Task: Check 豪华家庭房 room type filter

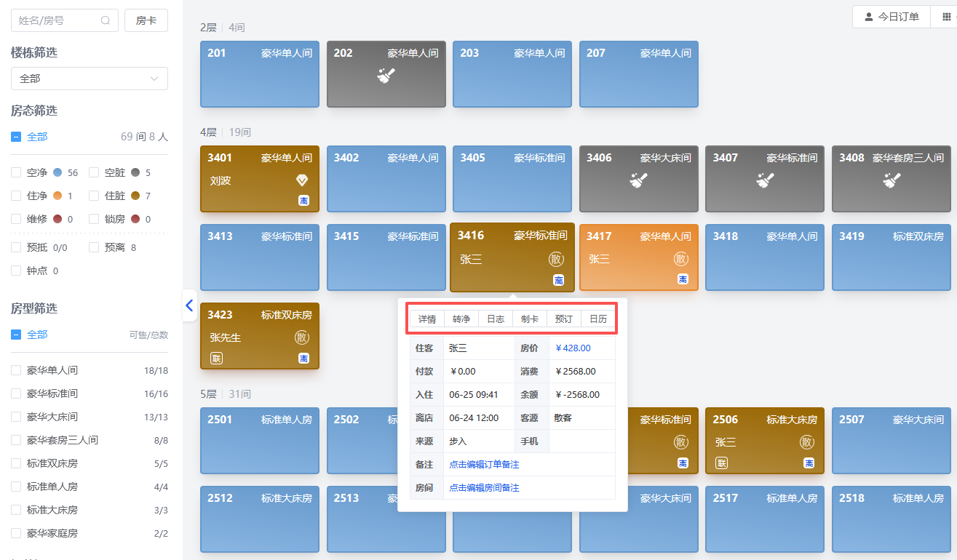Action: 16,533
